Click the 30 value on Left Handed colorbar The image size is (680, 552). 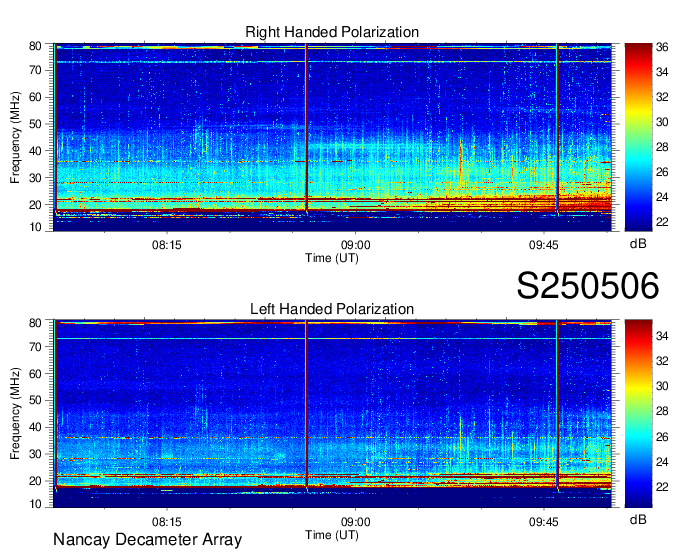pos(662,386)
